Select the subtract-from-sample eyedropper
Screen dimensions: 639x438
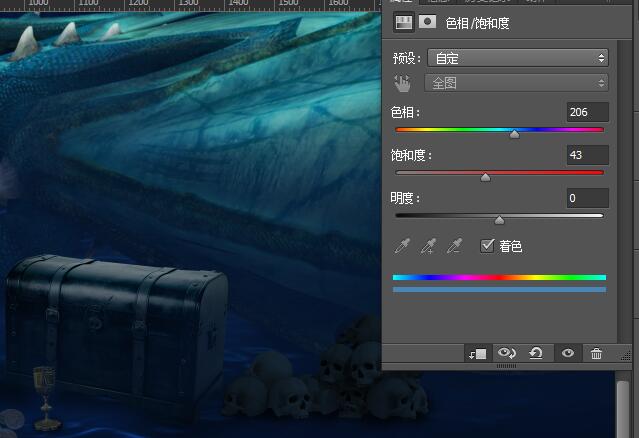tap(454, 246)
